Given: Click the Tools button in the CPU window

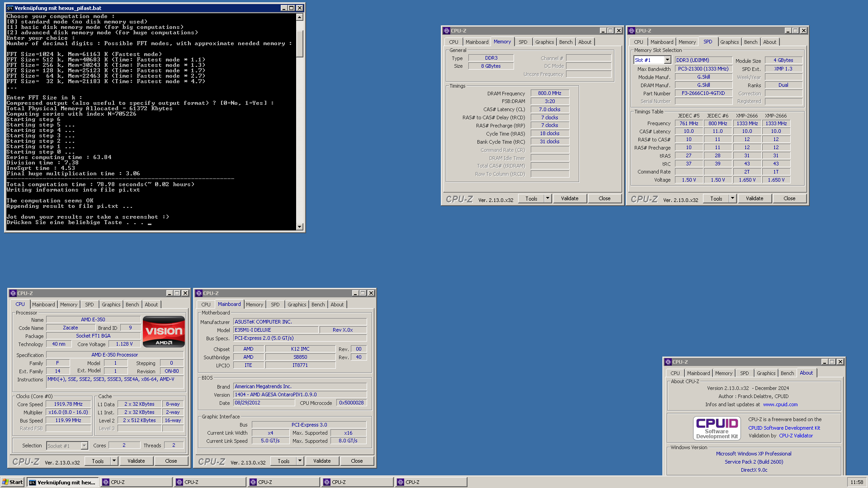Looking at the screenshot, I should (x=98, y=461).
